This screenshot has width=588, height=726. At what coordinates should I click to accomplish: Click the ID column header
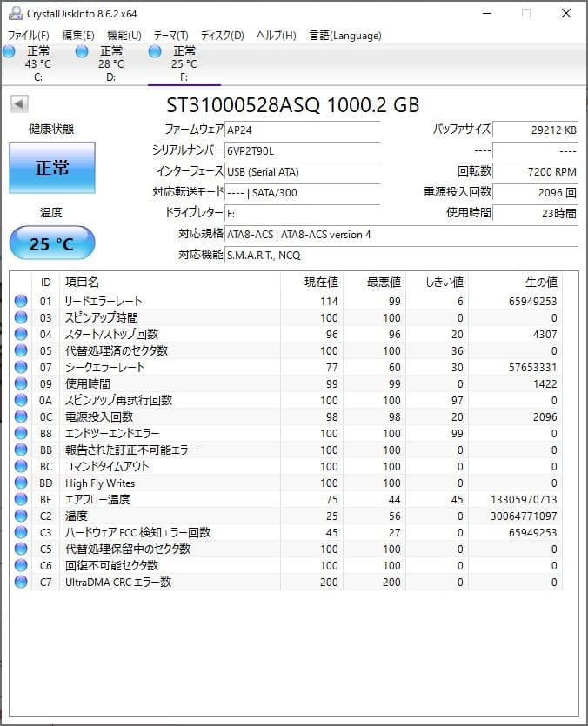[x=45, y=282]
